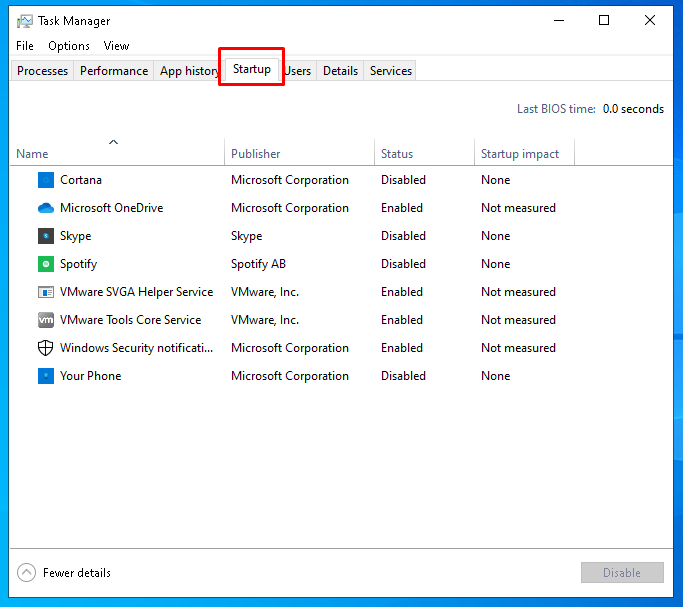Select Windows Security notification entry name
Image resolution: width=683 pixels, height=607 pixels.
[x=136, y=348]
